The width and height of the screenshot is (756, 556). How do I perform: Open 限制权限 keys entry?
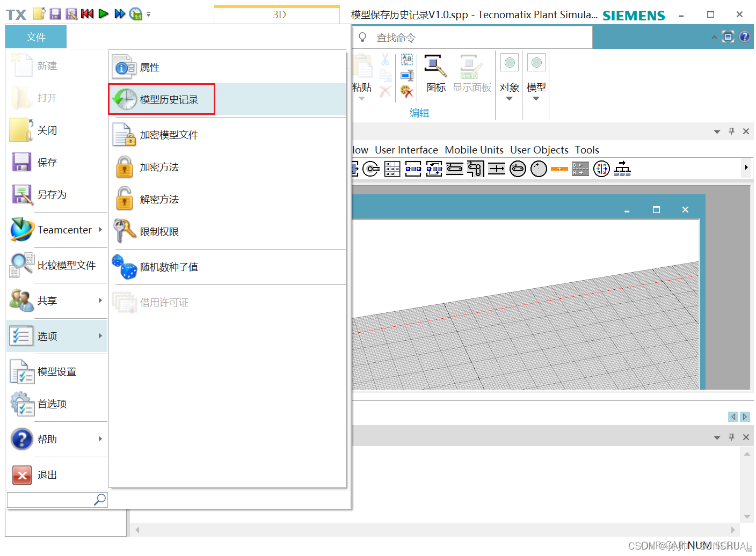[227, 231]
